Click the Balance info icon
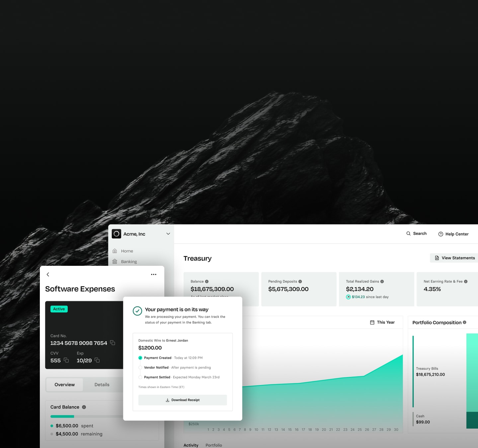Screen dimensions: 478x448 tap(207, 281)
